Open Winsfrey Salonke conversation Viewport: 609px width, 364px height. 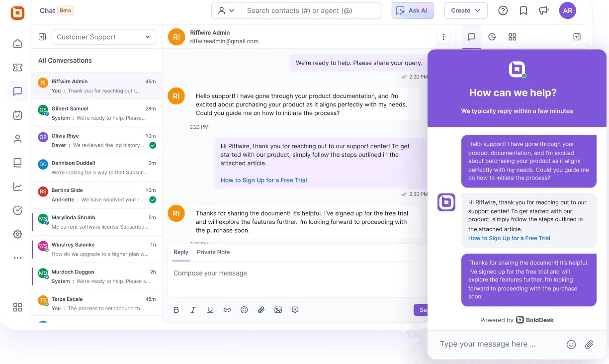97,250
